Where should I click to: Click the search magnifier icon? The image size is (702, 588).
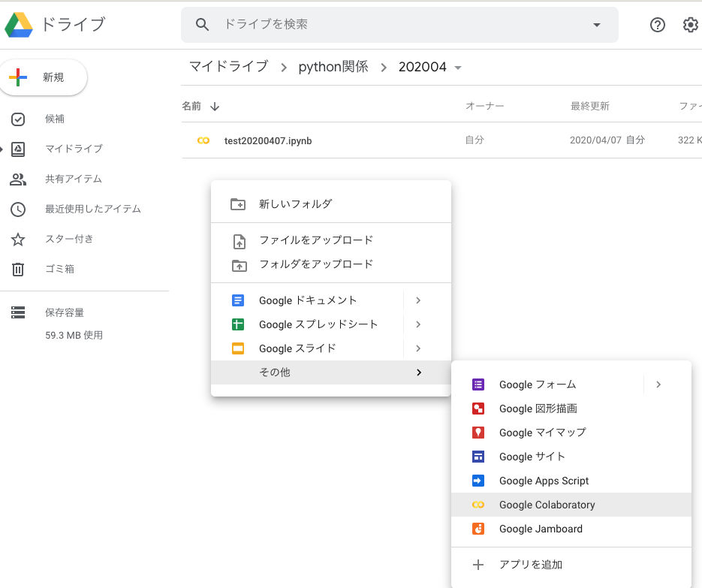202,25
